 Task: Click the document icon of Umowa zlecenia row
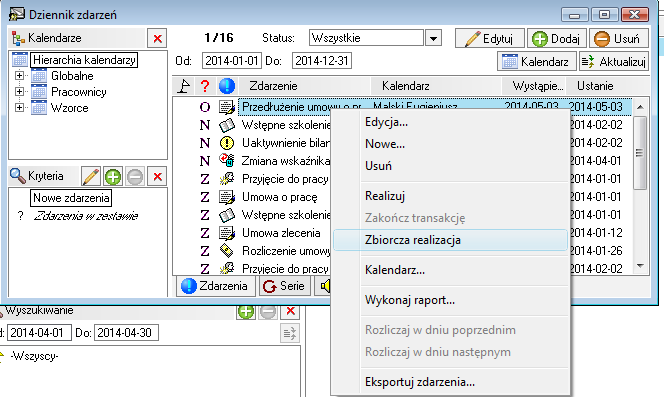227,233
